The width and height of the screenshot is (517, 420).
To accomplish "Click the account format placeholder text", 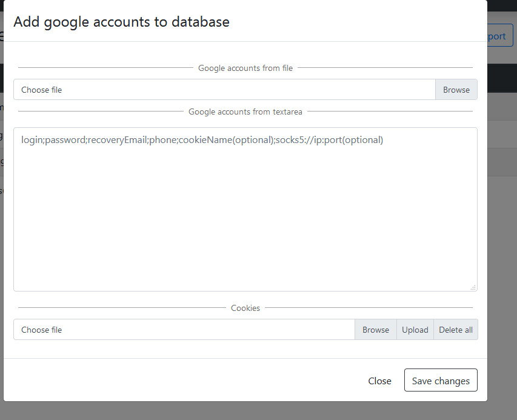I will [202, 139].
